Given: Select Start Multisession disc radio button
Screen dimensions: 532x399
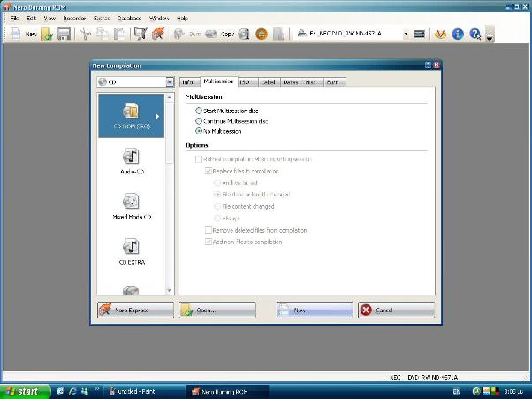Looking at the screenshot, I should pos(199,111).
